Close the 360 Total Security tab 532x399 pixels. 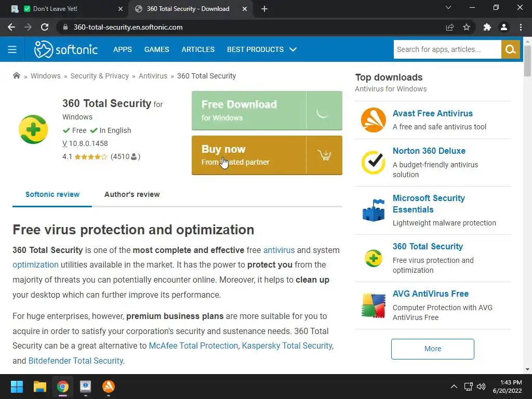pyautogui.click(x=245, y=9)
